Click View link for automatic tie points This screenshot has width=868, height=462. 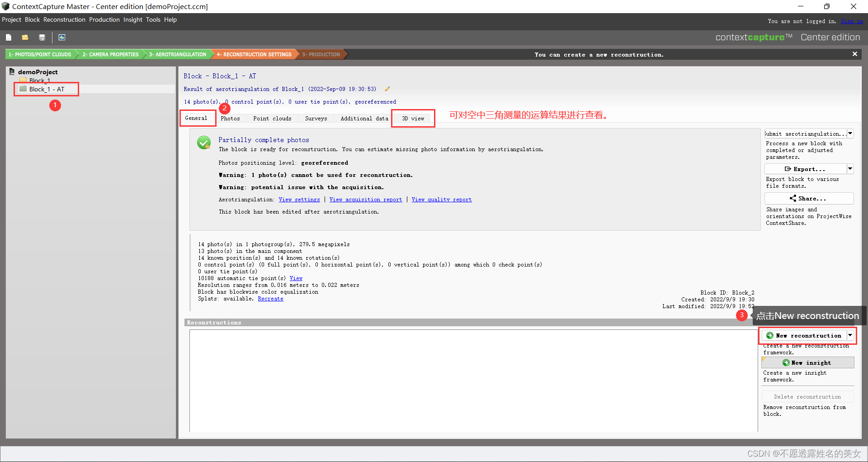click(296, 278)
